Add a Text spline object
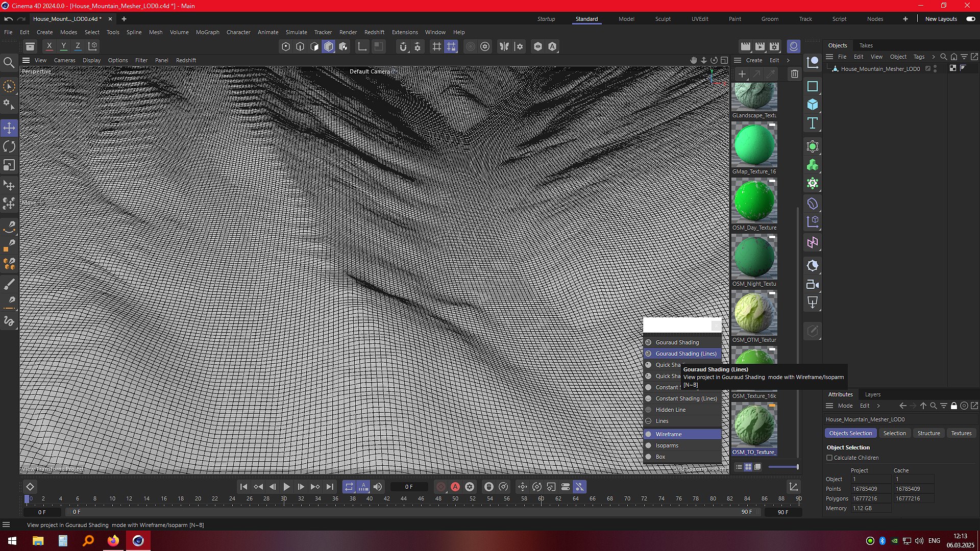980x551 pixels. point(813,123)
